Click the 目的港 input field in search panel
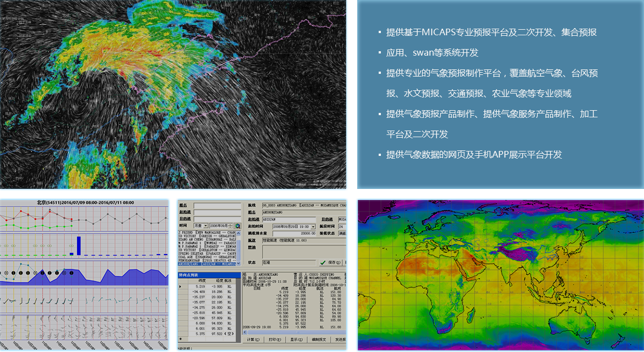644x352 pixels. (x=217, y=219)
